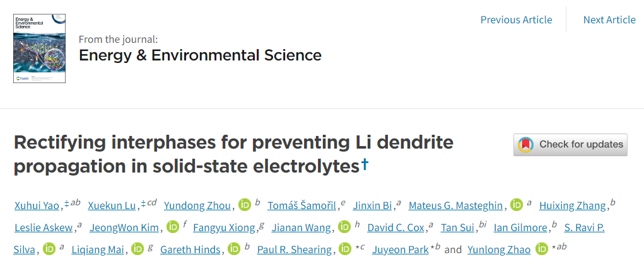The width and height of the screenshot is (644, 267).
Task: Open ORCID icon following Silva
Action: (50, 249)
